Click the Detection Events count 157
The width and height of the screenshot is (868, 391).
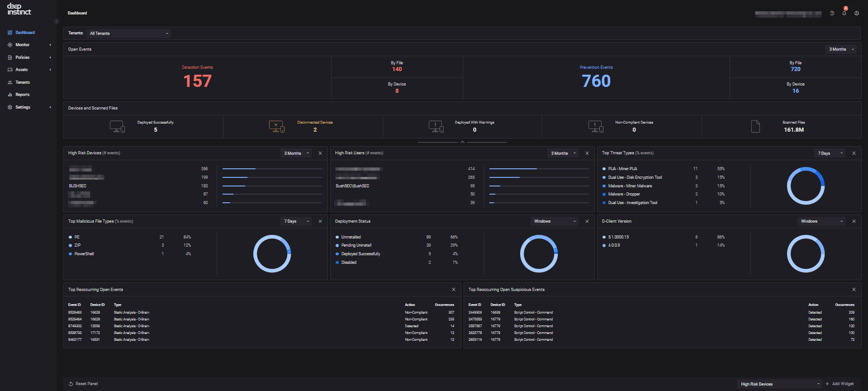197,81
